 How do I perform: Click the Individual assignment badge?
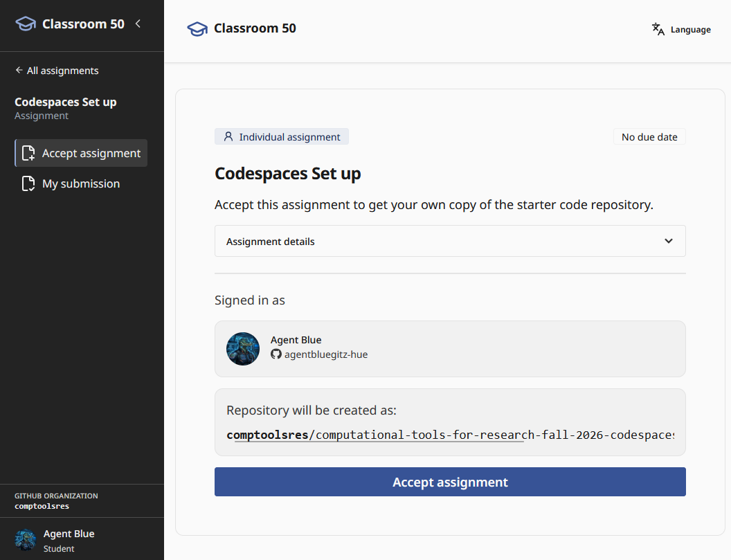coord(282,136)
